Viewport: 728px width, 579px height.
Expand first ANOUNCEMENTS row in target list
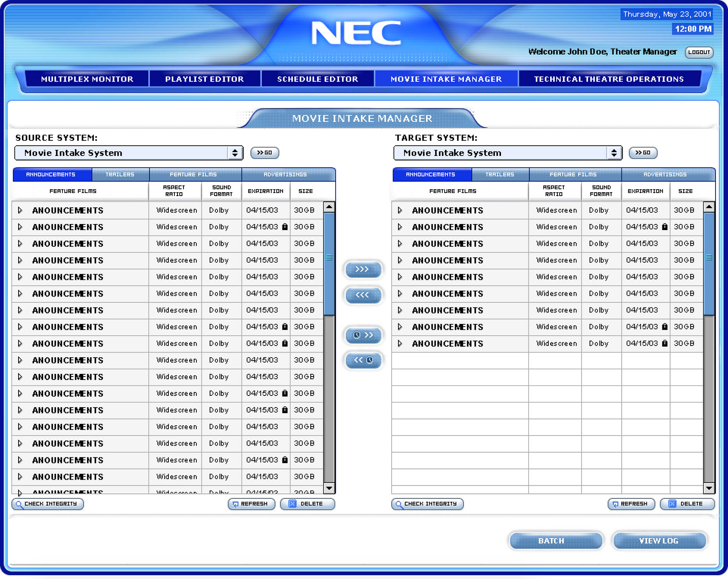400,210
